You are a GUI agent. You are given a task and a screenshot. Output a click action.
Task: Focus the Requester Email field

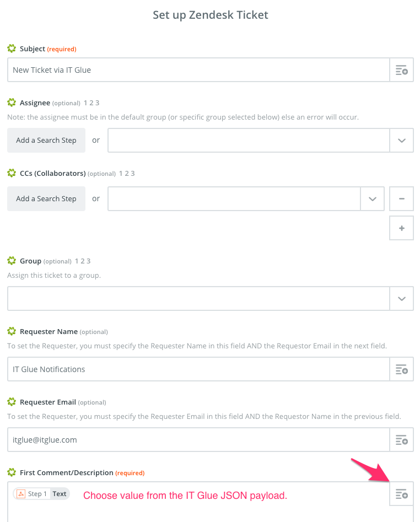(198, 440)
